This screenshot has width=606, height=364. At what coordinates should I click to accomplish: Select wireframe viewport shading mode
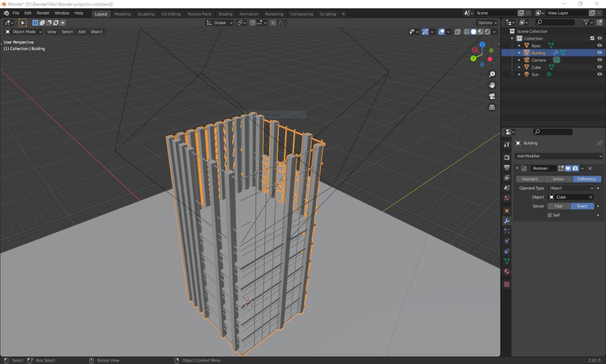pos(467,32)
